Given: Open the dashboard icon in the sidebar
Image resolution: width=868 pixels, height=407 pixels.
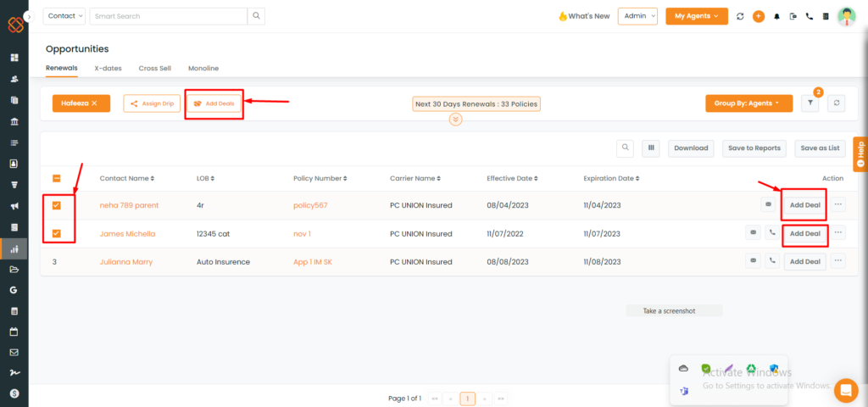Looking at the screenshot, I should pyautogui.click(x=14, y=58).
